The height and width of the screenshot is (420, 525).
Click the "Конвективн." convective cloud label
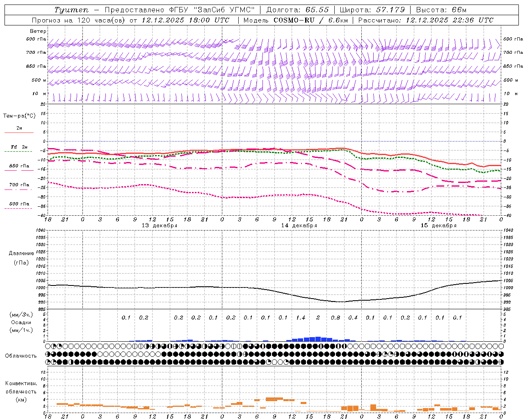point(21,383)
